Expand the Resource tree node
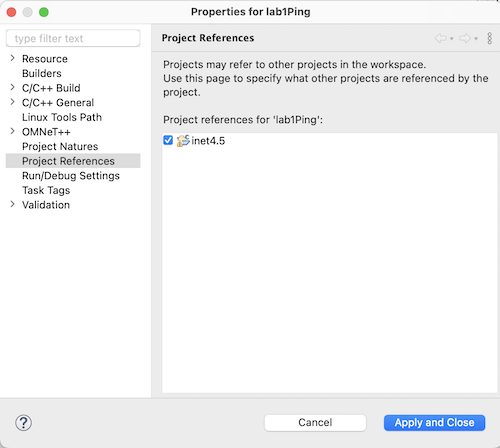This screenshot has height=448, width=500. (12, 58)
